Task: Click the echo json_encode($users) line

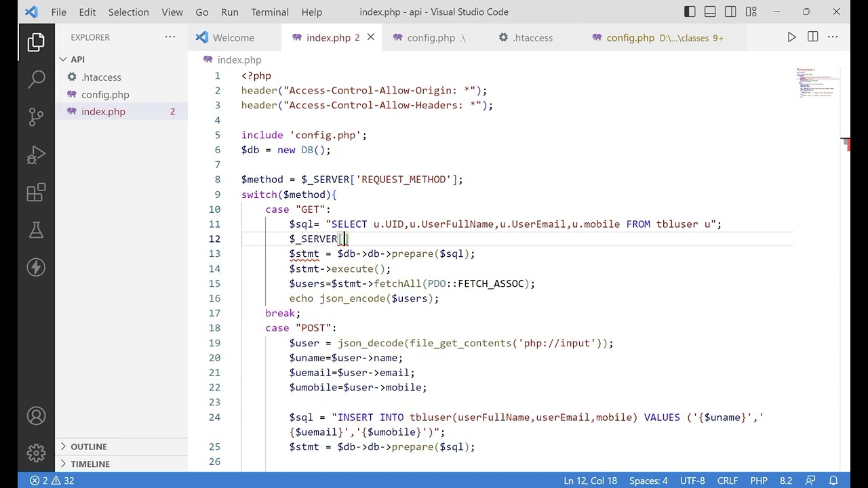Action: tap(363, 298)
